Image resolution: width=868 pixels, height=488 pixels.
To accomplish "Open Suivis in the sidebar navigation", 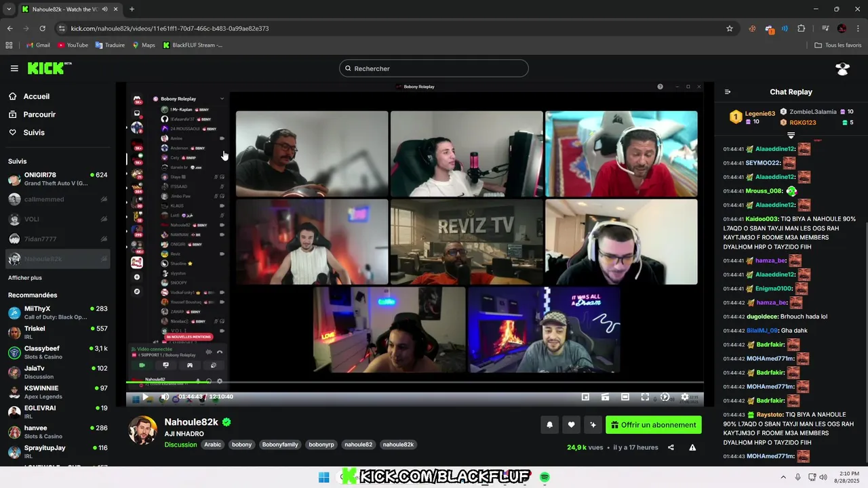I will 34,133.
